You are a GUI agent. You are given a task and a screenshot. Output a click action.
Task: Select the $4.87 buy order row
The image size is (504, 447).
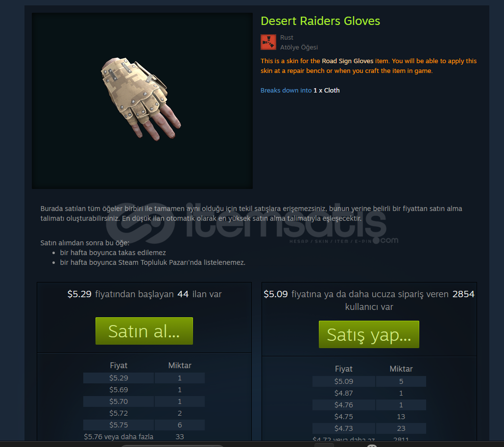point(369,393)
